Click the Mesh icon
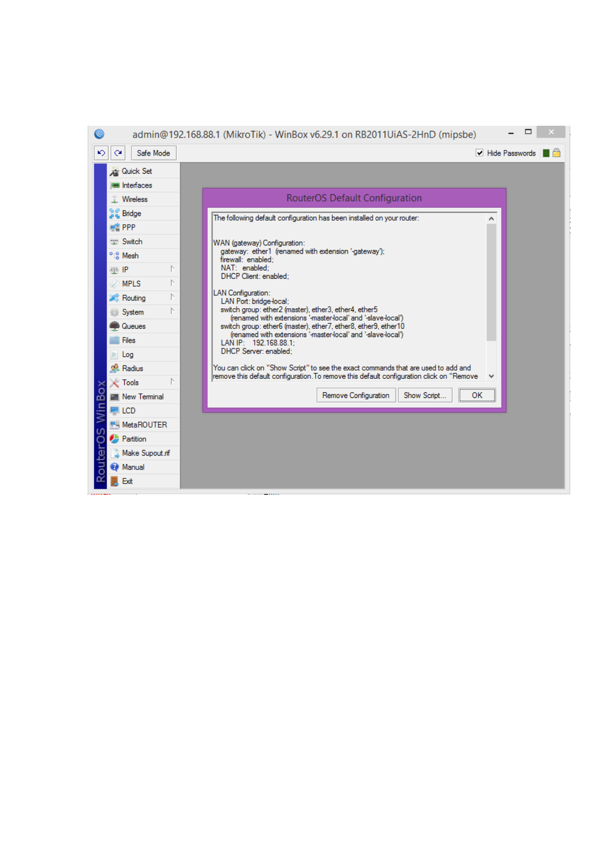This screenshot has height=868, width=614. pyautogui.click(x=114, y=256)
